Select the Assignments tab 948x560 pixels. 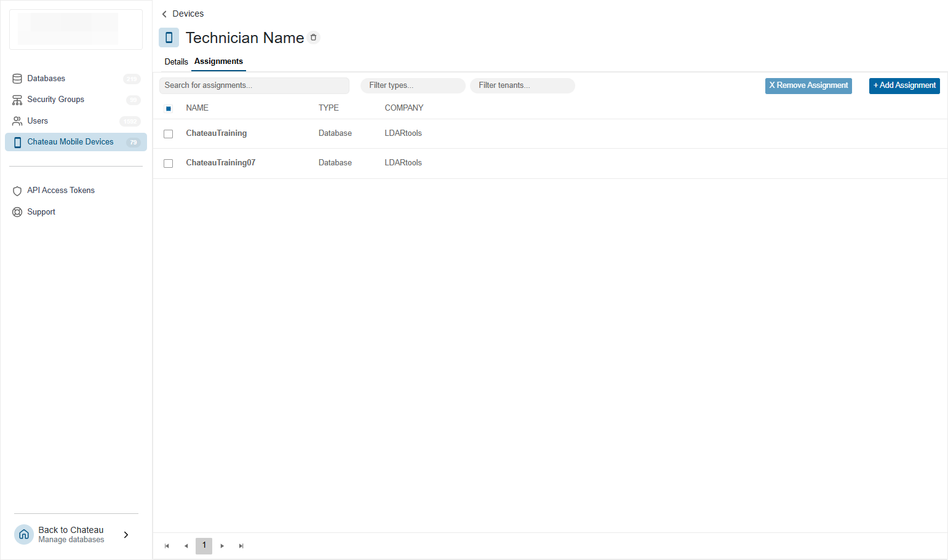218,61
